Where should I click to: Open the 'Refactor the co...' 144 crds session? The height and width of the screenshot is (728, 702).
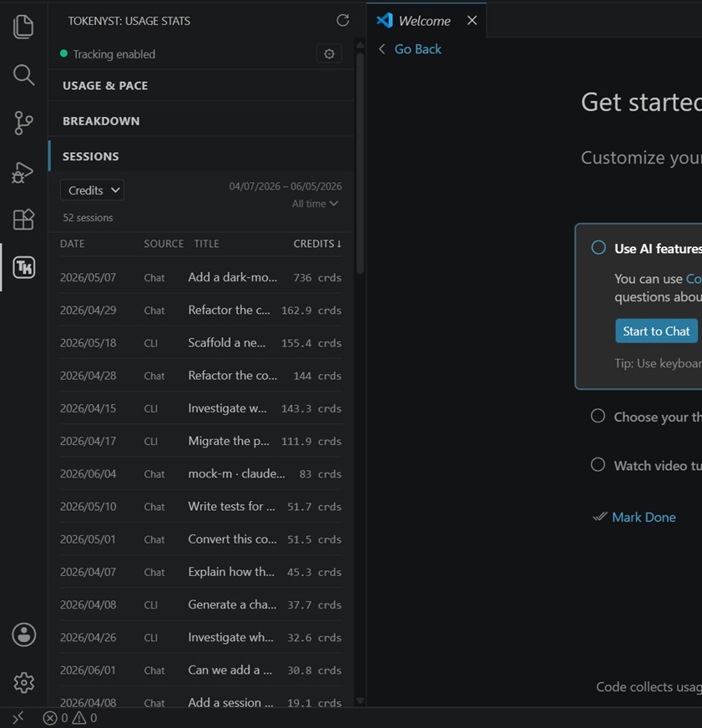pyautogui.click(x=200, y=376)
